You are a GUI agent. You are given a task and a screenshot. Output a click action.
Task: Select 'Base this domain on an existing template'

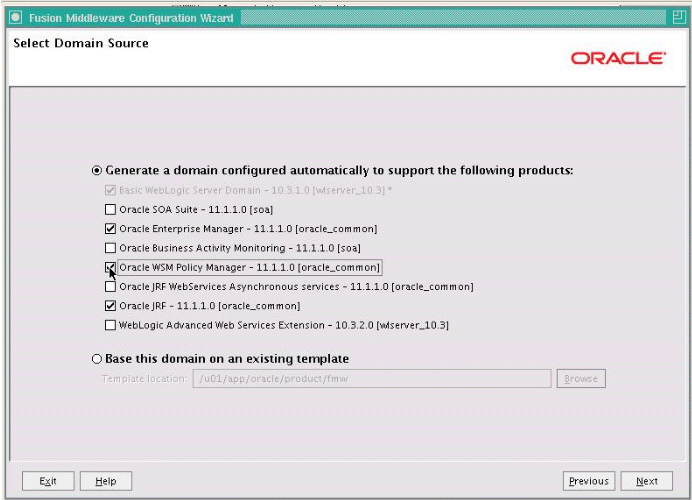(97, 359)
